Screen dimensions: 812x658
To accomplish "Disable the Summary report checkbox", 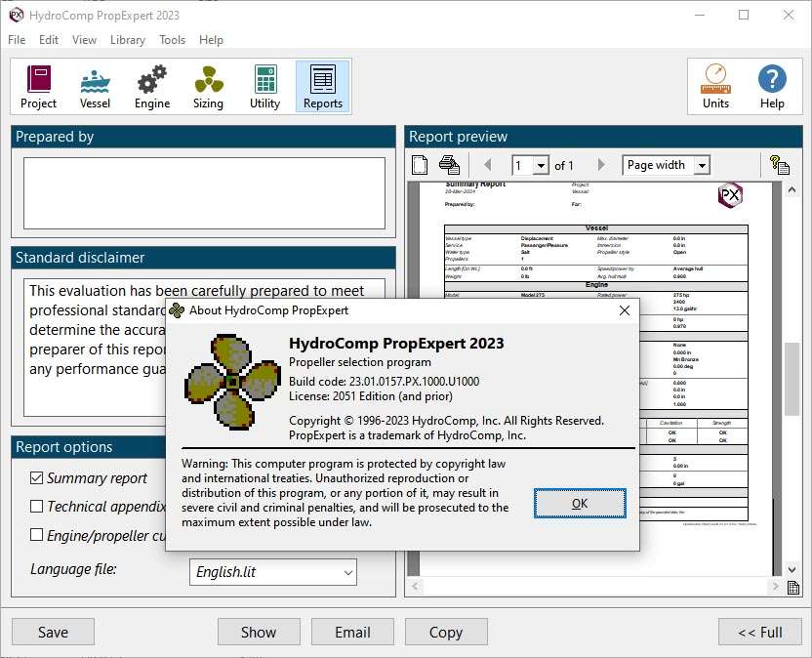I will tap(35, 478).
